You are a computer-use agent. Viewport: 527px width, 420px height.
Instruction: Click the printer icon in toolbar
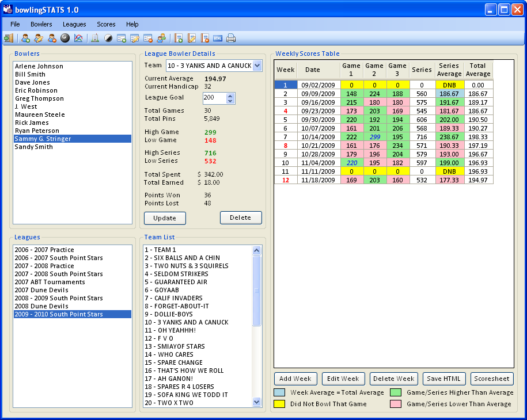pos(231,39)
